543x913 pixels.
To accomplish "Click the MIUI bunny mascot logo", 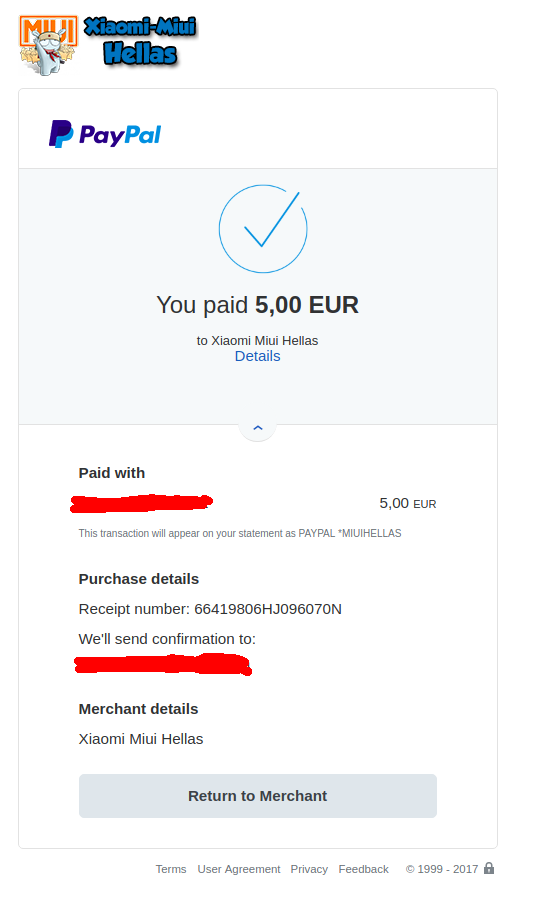I will (48, 45).
